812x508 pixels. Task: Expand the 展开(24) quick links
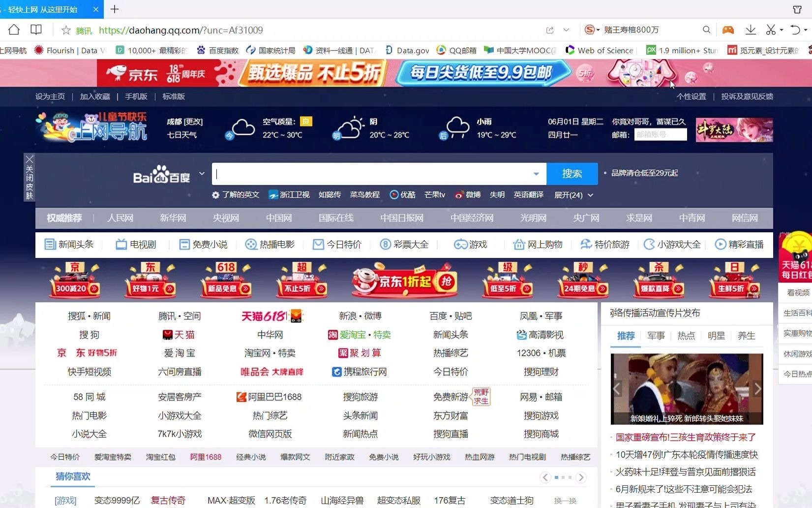[x=573, y=195]
